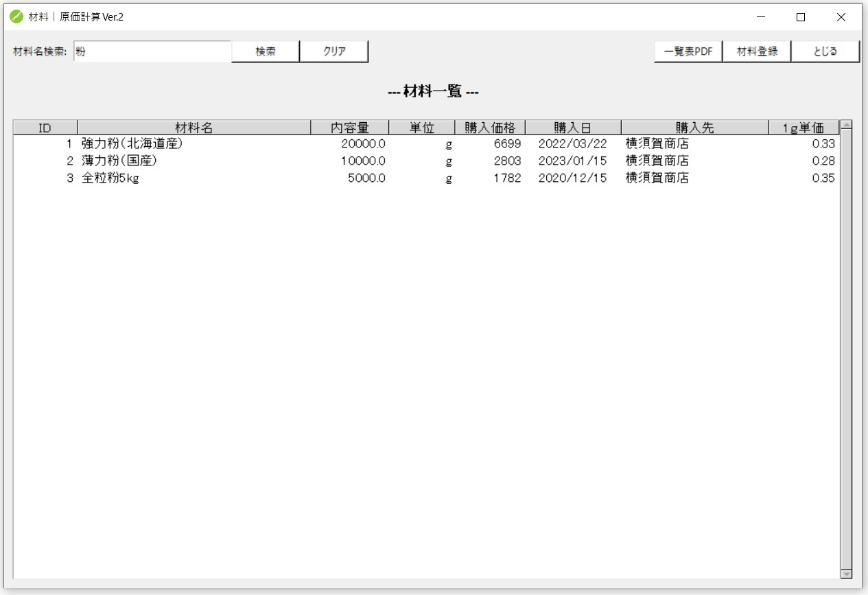
Task: Click the 購入価格 column header
Action: pyautogui.click(x=490, y=127)
